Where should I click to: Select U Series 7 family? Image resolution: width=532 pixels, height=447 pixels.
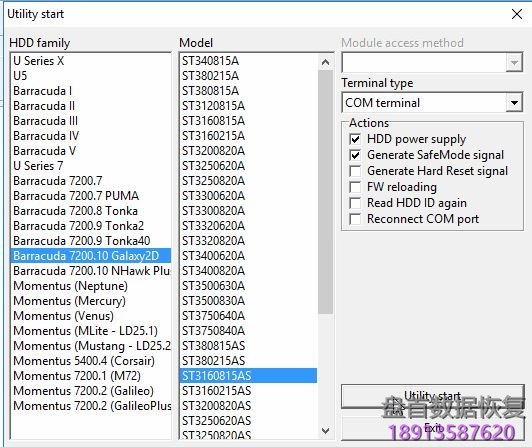coord(91,166)
